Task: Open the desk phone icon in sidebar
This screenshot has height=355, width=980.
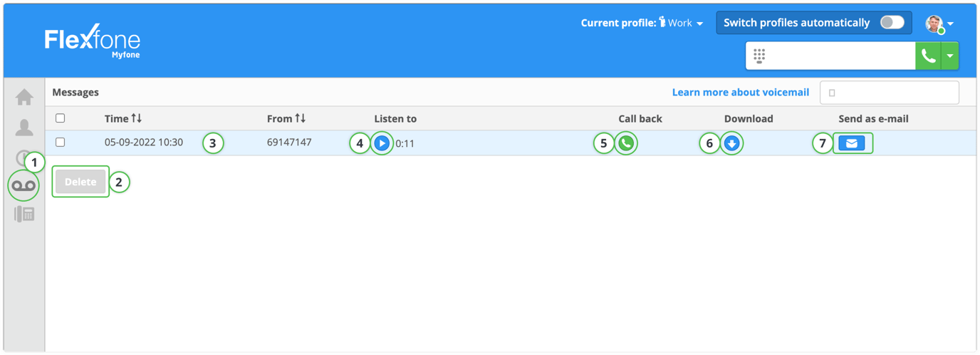Action: [24, 214]
